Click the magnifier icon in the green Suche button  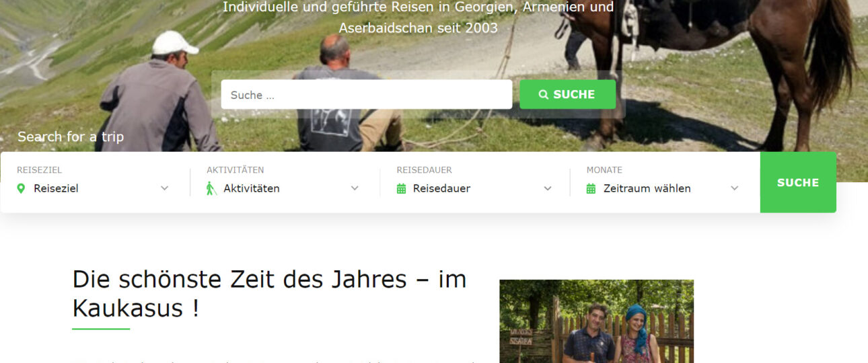tap(544, 95)
